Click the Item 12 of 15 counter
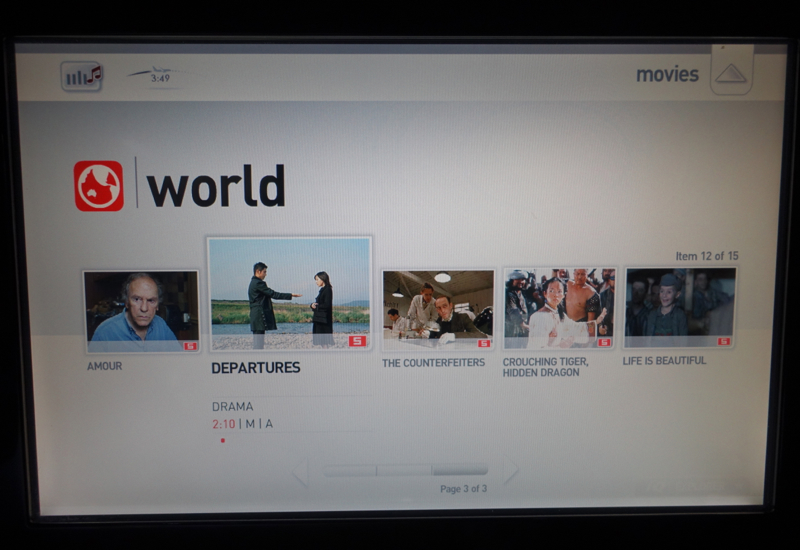 click(707, 256)
